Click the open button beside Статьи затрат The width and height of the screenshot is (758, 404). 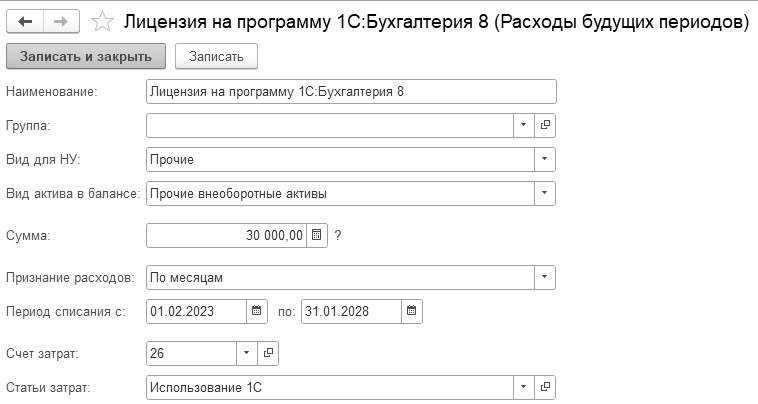pos(546,387)
